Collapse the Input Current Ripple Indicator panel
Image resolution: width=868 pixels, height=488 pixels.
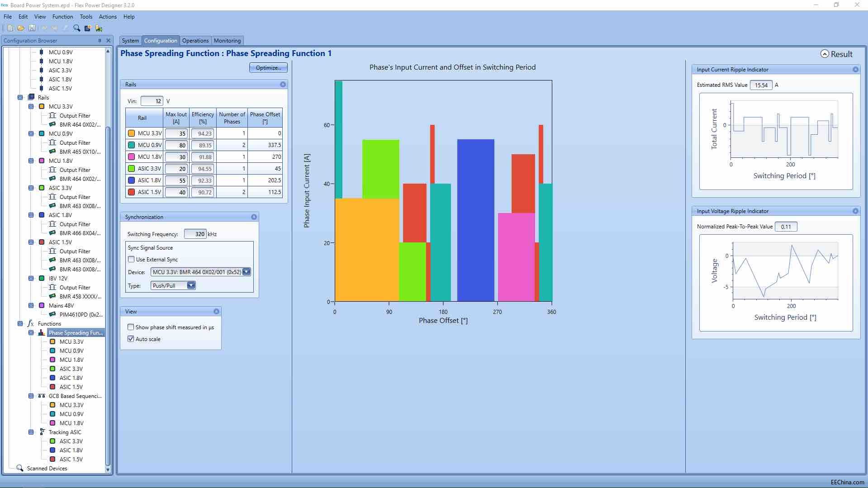(x=855, y=70)
